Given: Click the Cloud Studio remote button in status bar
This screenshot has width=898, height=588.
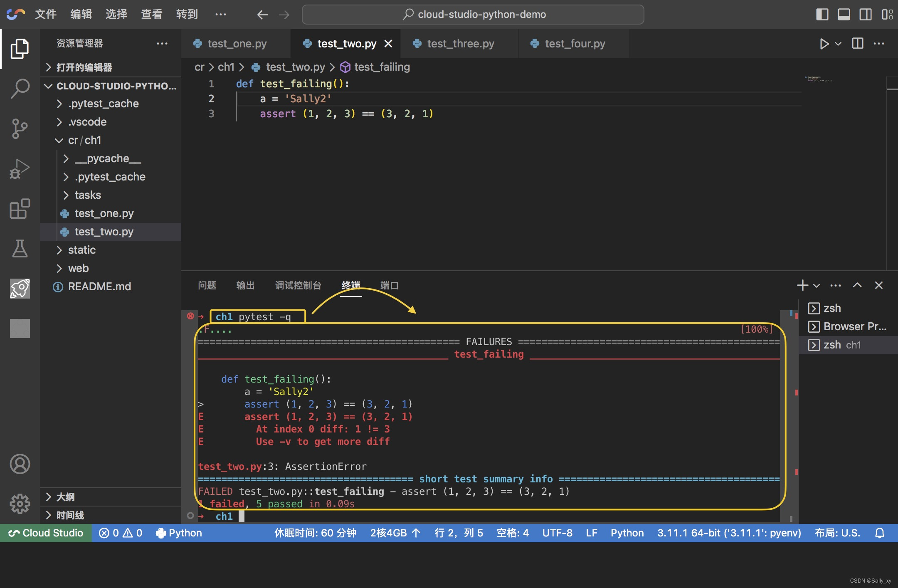Looking at the screenshot, I should click(x=46, y=533).
